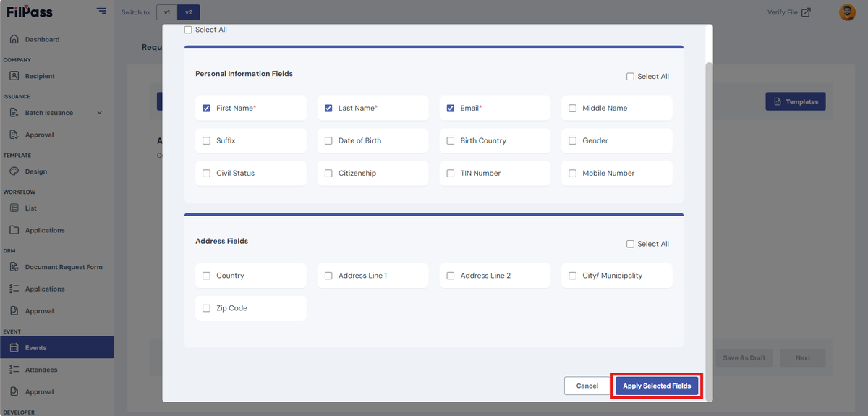Click the Verify File link
The height and width of the screenshot is (416, 868).
(789, 12)
